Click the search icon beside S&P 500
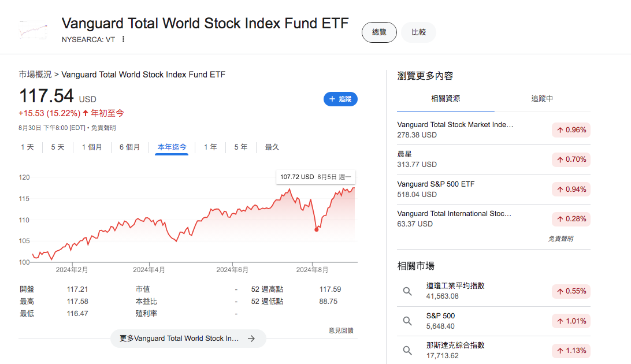 (x=407, y=321)
